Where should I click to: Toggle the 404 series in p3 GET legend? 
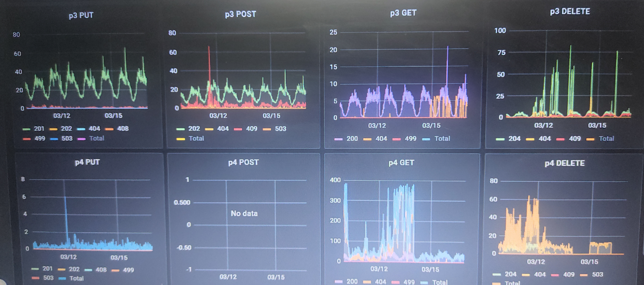click(x=376, y=139)
